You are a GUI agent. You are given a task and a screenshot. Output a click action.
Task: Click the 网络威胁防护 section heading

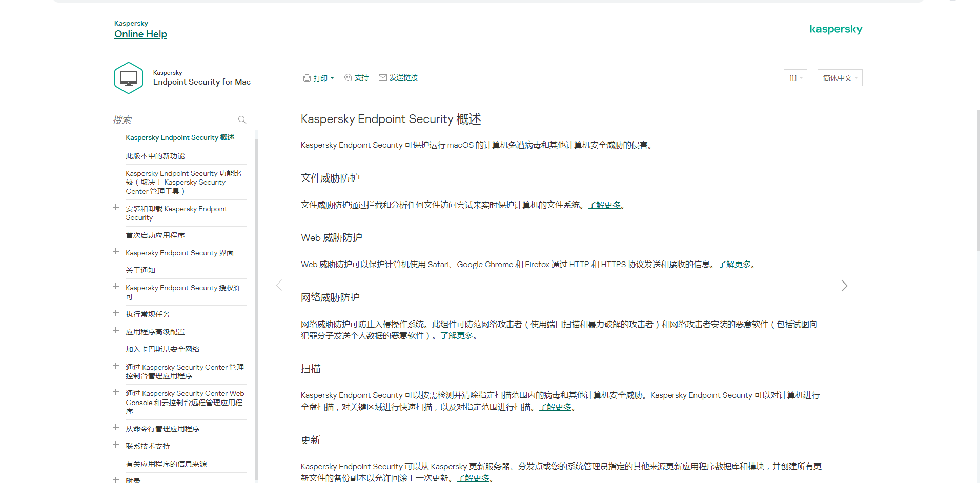(330, 298)
